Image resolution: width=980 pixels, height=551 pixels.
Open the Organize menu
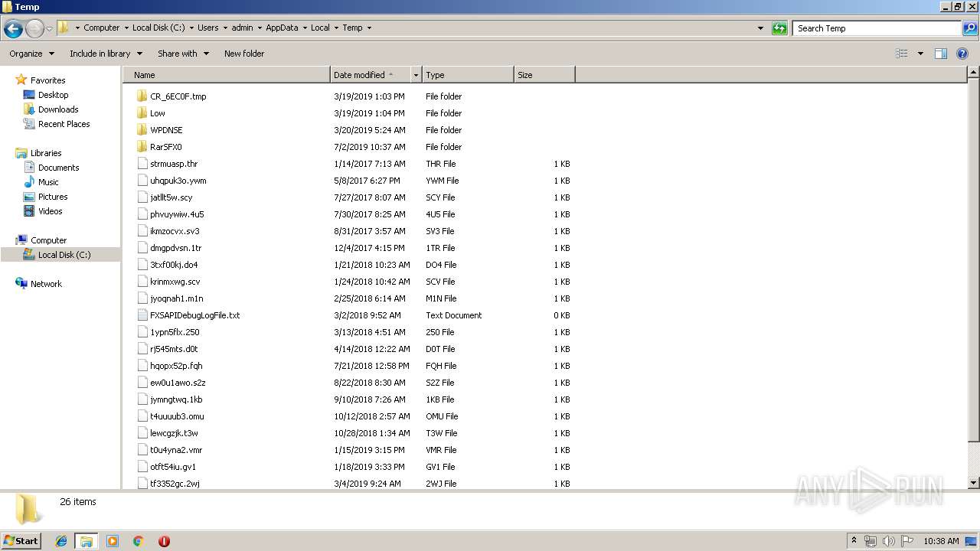[31, 54]
